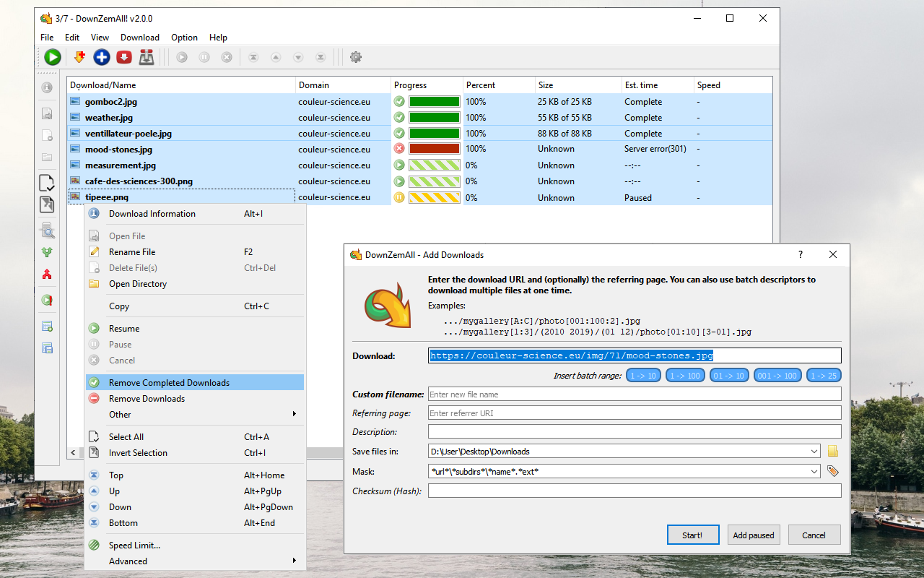
Task: Open the File menu
Action: (x=47, y=38)
